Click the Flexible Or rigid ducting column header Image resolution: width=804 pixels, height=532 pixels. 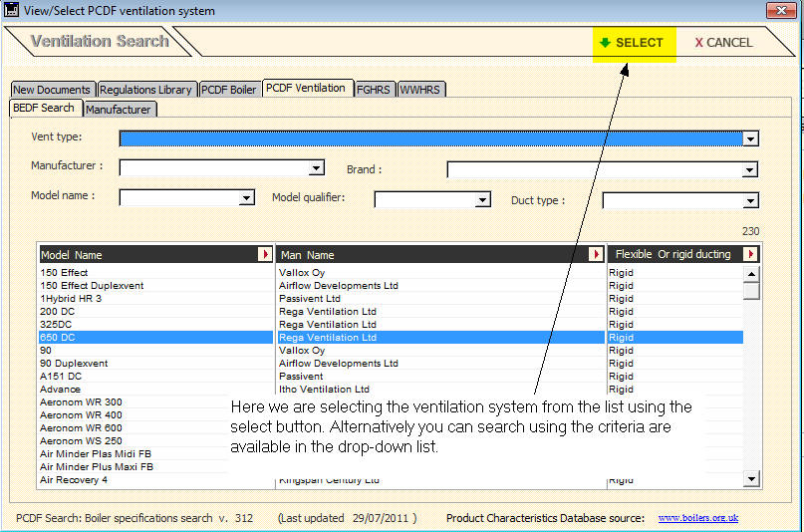pos(683,255)
